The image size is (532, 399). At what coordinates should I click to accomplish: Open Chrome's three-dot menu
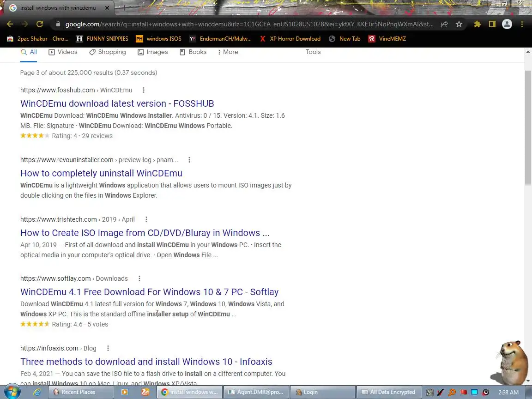point(522,24)
